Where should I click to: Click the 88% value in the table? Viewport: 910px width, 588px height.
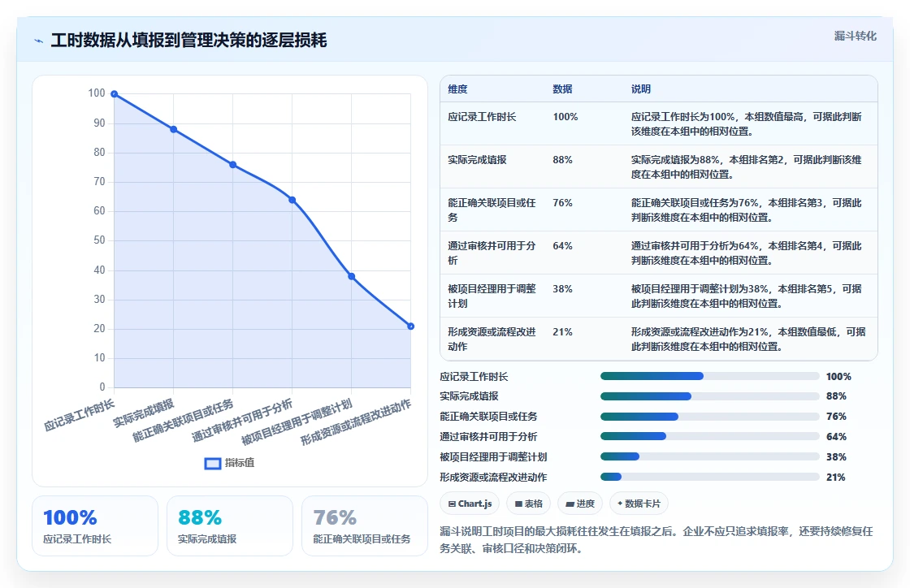tap(562, 159)
